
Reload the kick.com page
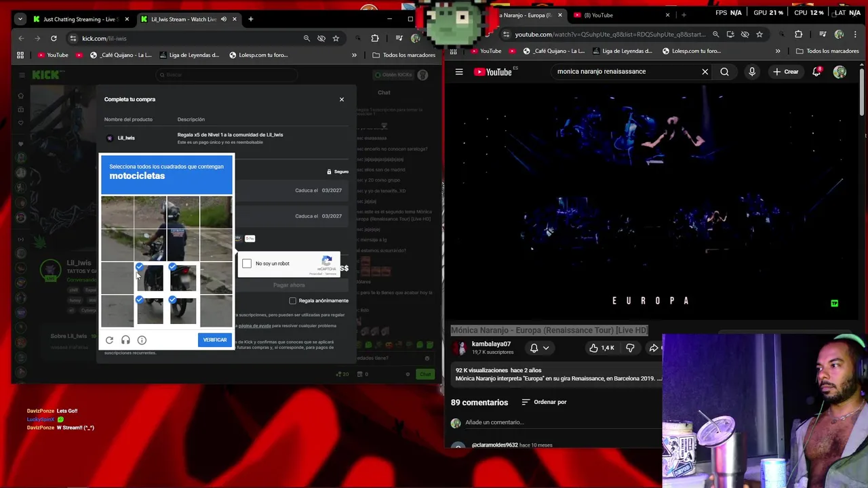pos(54,39)
